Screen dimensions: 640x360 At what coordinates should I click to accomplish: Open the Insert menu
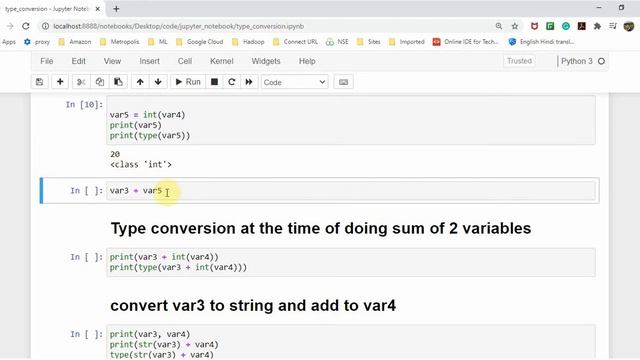149,61
